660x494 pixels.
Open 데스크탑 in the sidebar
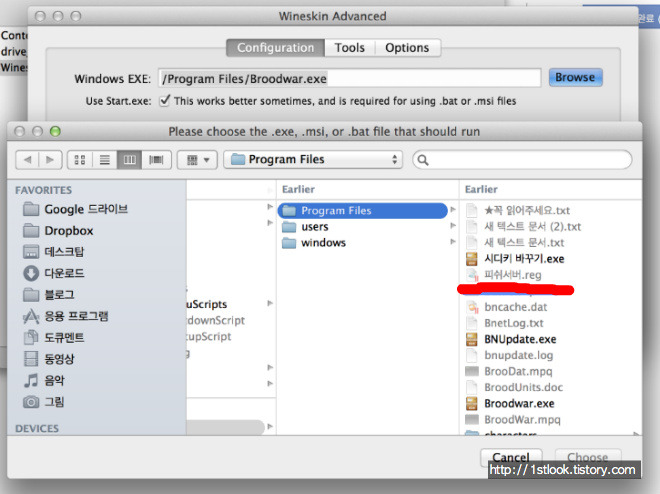coord(53,252)
